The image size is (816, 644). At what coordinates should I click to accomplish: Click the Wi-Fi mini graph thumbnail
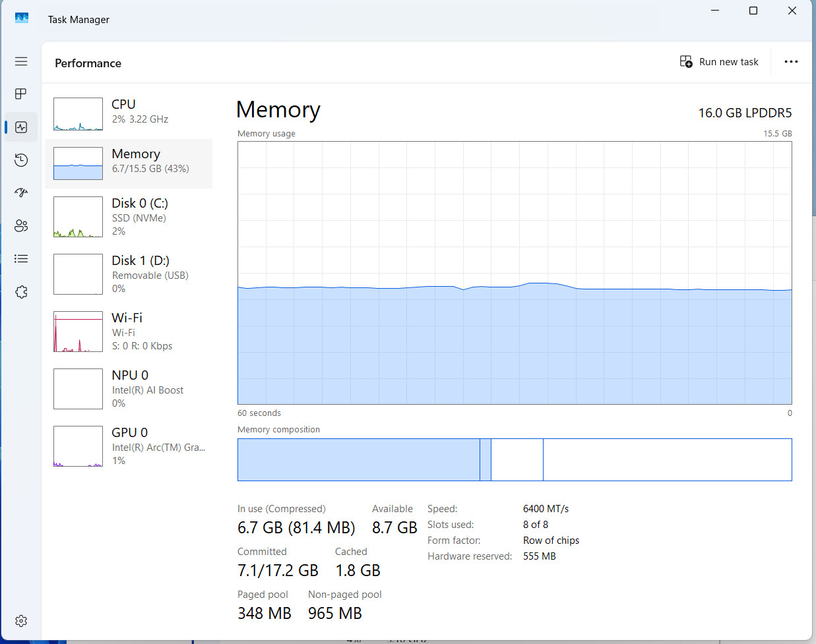78,332
